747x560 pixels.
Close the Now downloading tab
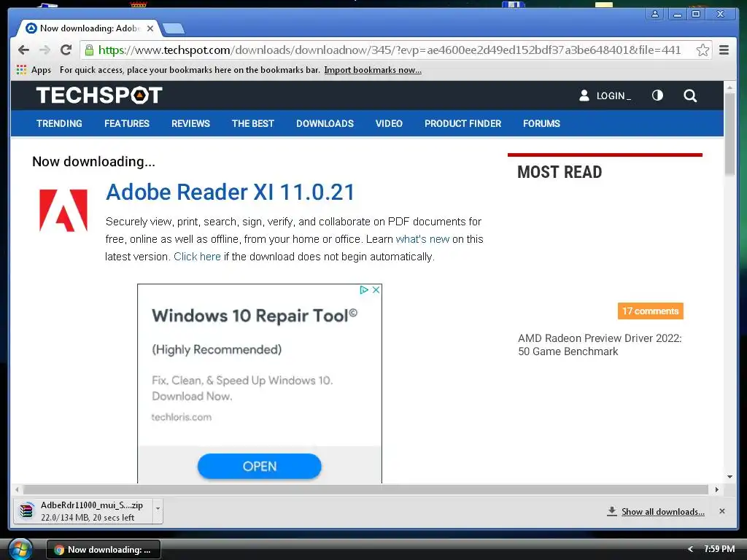pyautogui.click(x=150, y=28)
